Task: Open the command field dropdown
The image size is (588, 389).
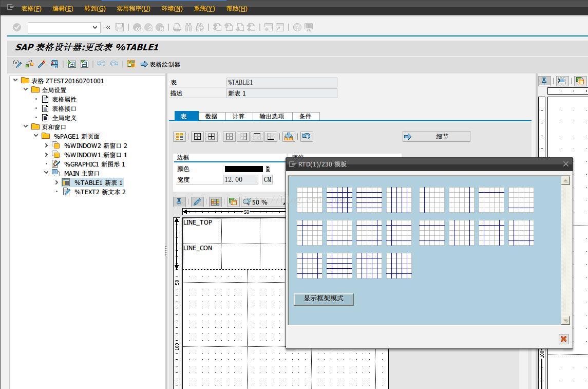Action: [95, 27]
